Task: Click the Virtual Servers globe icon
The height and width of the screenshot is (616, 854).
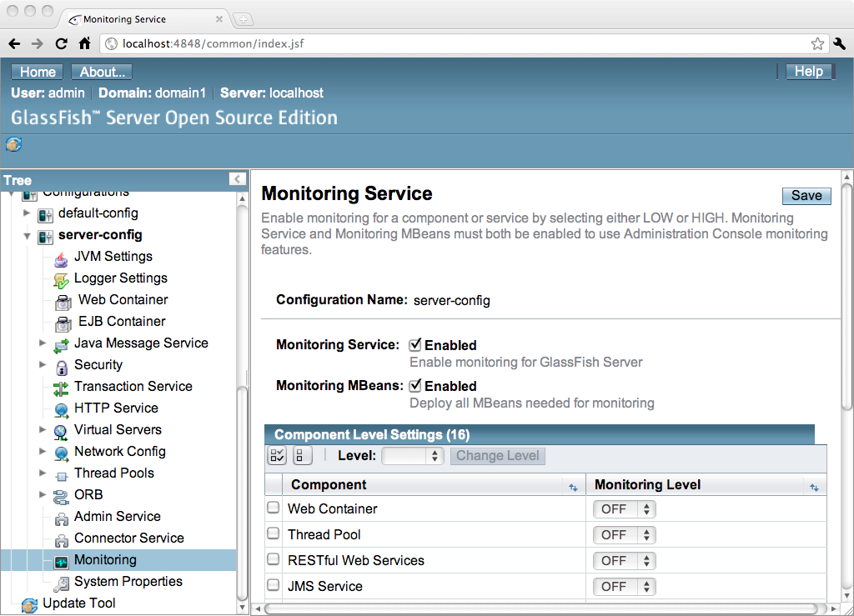Action: click(x=61, y=432)
